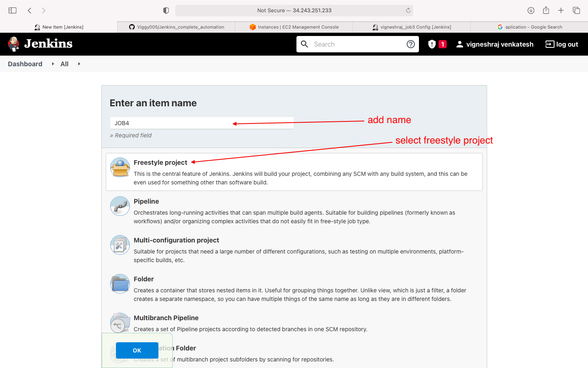
Task: Select the Folder item type
Action: (294, 288)
